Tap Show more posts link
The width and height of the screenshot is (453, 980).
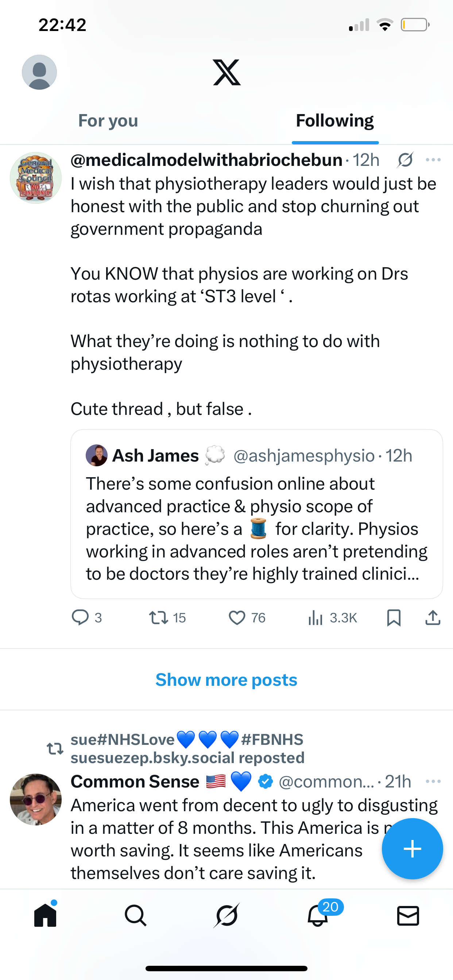[226, 680]
